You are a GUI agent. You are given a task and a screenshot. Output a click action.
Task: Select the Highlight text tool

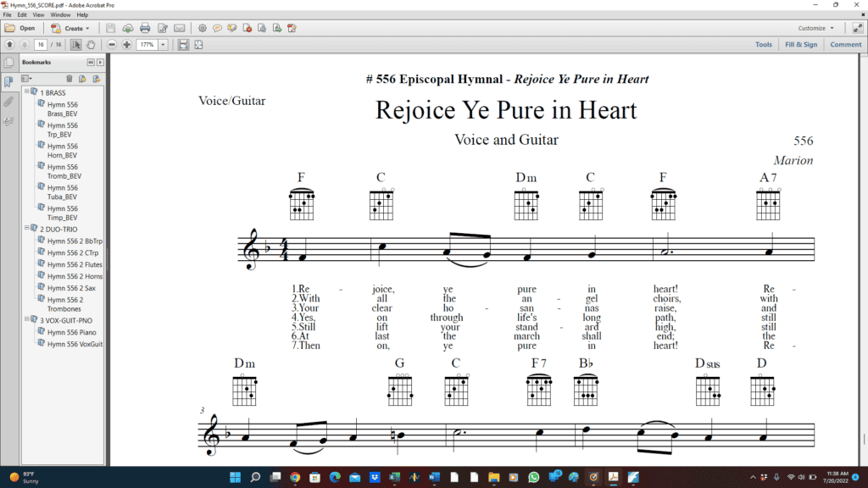[232, 28]
